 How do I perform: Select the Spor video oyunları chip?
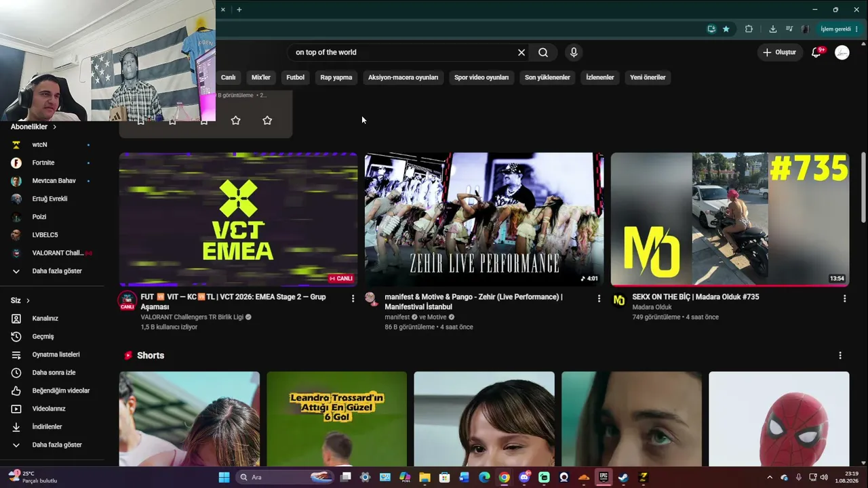click(481, 77)
